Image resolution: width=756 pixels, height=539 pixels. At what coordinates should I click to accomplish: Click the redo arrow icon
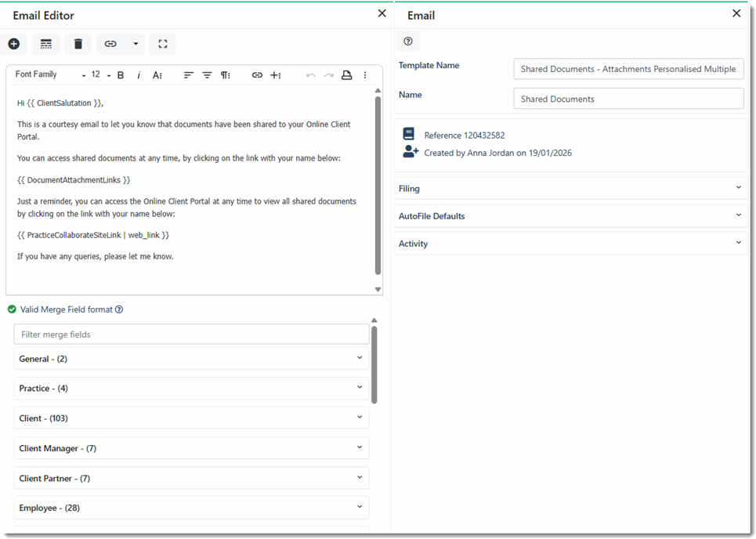[x=329, y=75]
